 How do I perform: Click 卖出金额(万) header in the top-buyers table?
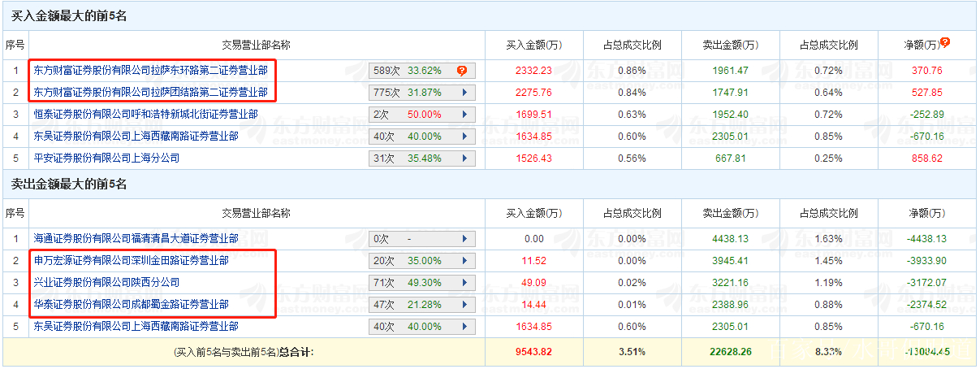click(730, 46)
